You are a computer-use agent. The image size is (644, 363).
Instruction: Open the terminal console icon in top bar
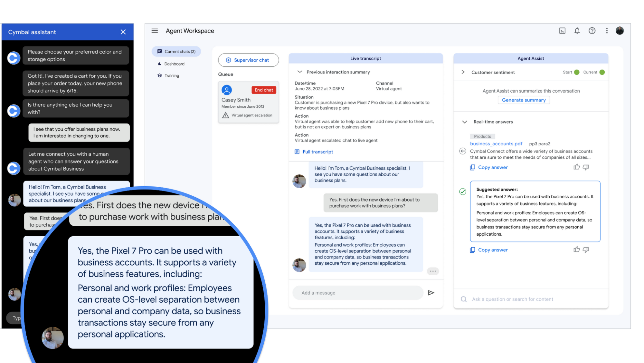point(562,31)
